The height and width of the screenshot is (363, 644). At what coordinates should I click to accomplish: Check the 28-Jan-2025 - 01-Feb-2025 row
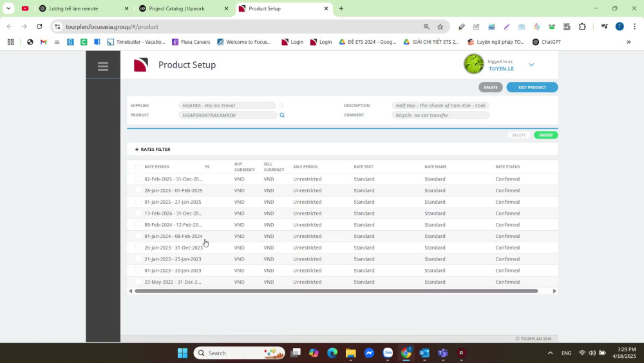tap(138, 190)
